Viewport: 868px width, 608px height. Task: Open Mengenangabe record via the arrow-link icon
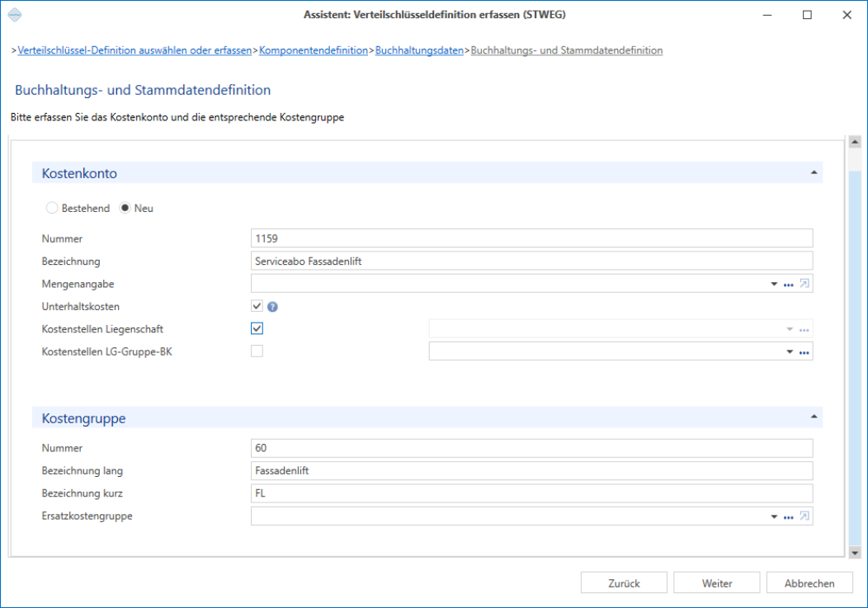(x=804, y=284)
